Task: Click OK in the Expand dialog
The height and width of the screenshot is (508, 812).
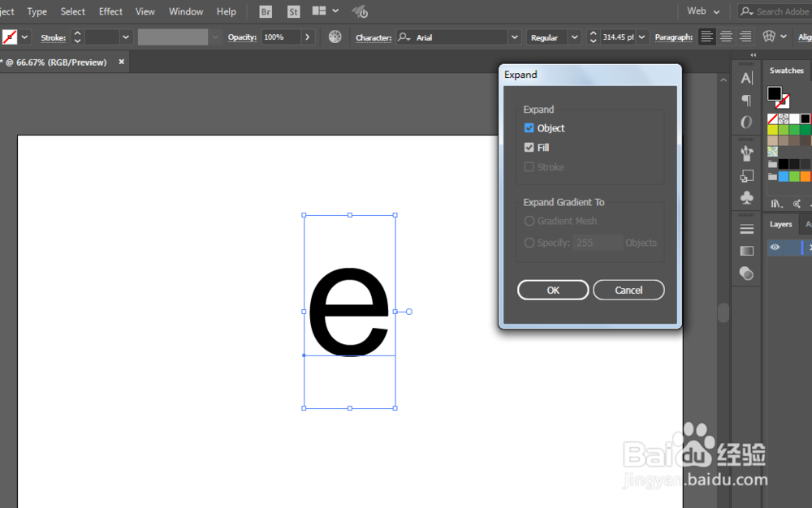Action: [553, 291]
